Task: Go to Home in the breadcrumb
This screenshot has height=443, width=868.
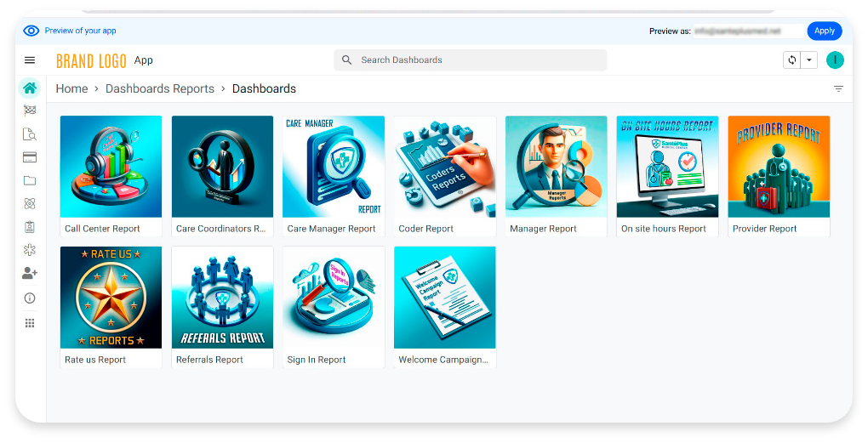Action: tap(71, 89)
